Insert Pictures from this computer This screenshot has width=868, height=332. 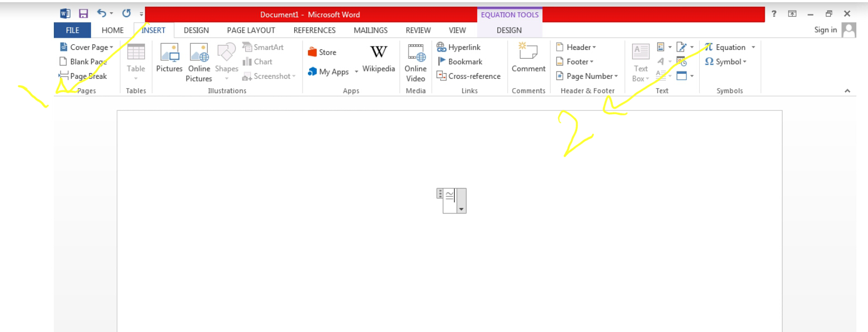tap(169, 59)
